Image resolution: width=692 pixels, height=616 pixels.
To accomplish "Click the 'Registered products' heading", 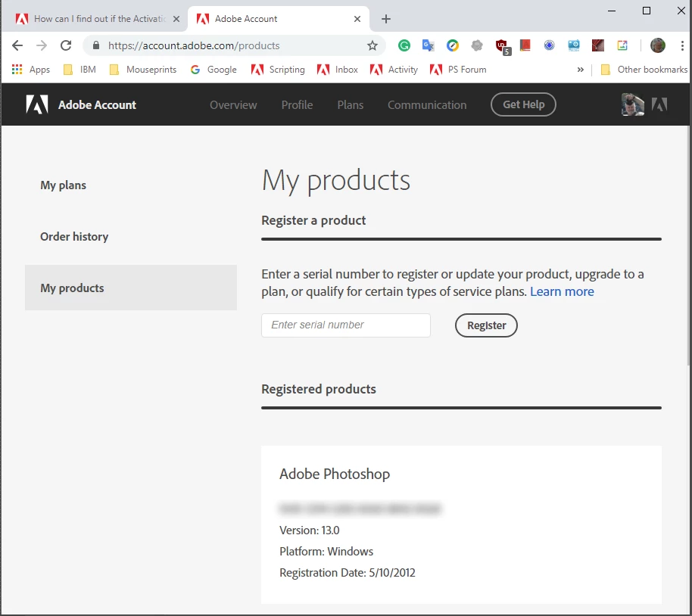I will (x=319, y=389).
